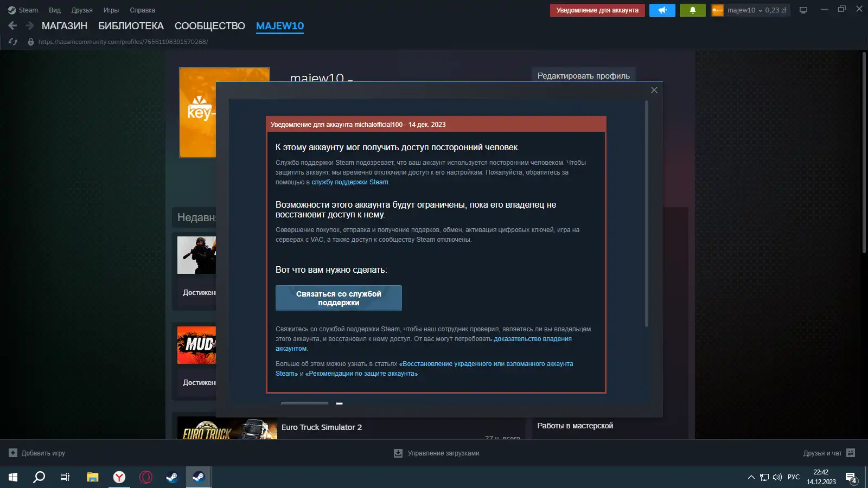This screenshot has width=868, height=488.
Task: Open the MUD game thumbnail
Action: (196, 345)
